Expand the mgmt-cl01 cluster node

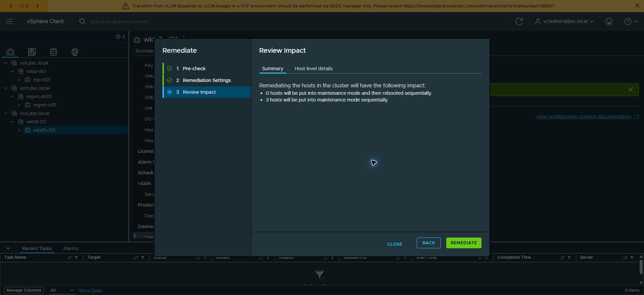[x=19, y=105]
